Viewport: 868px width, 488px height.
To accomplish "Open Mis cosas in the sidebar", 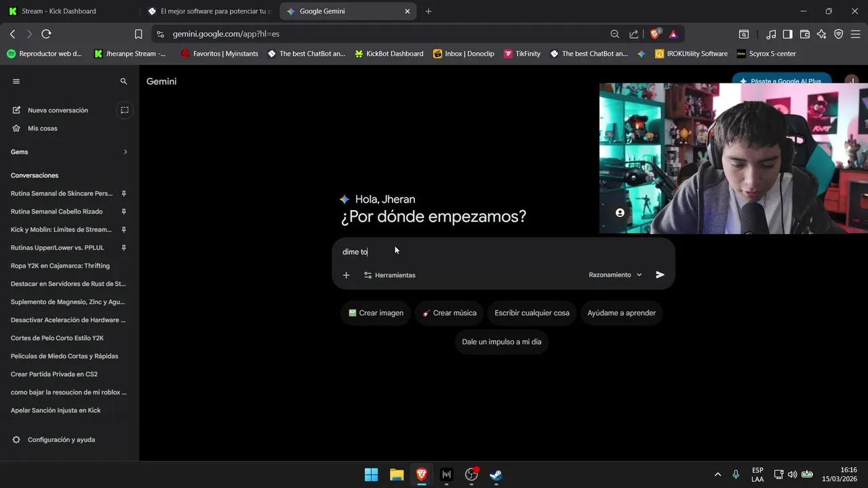I will click(x=42, y=128).
